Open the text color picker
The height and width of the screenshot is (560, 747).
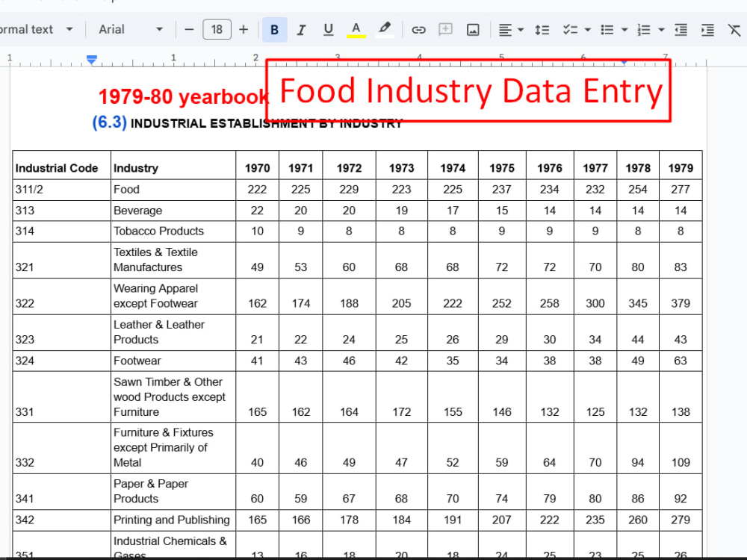tap(356, 30)
